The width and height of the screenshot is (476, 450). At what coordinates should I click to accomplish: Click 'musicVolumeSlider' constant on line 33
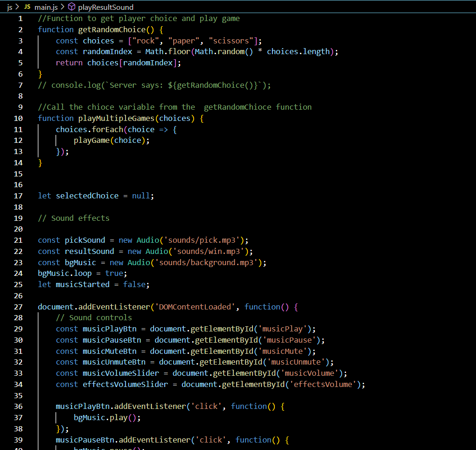point(121,373)
